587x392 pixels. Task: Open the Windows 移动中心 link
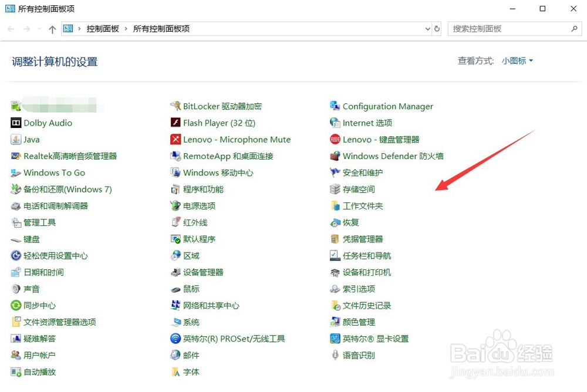pyautogui.click(x=218, y=173)
